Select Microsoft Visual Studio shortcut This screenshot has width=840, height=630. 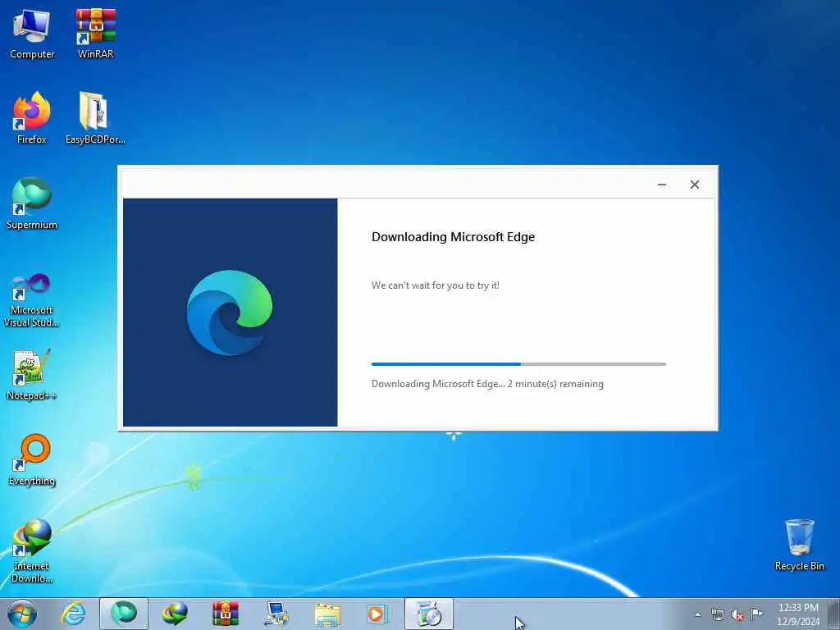pyautogui.click(x=32, y=300)
